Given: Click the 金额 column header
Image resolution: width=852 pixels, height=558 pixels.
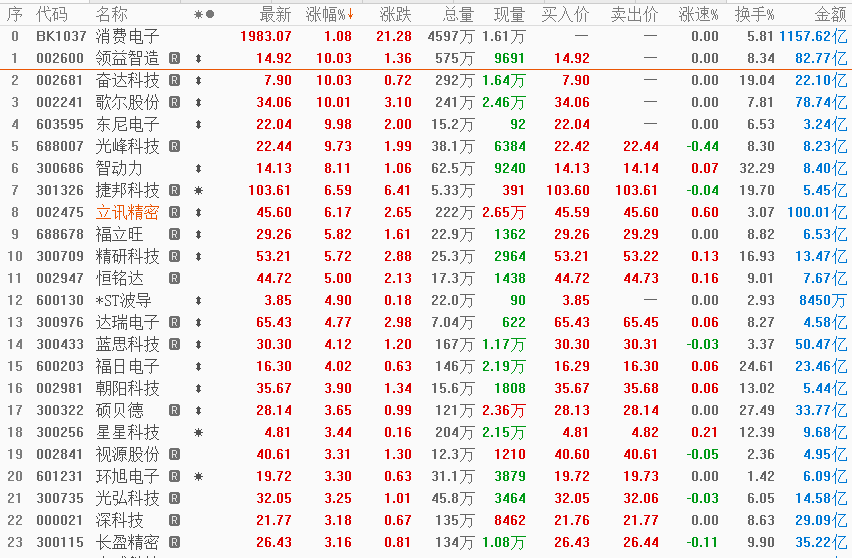Looking at the screenshot, I should [x=830, y=14].
